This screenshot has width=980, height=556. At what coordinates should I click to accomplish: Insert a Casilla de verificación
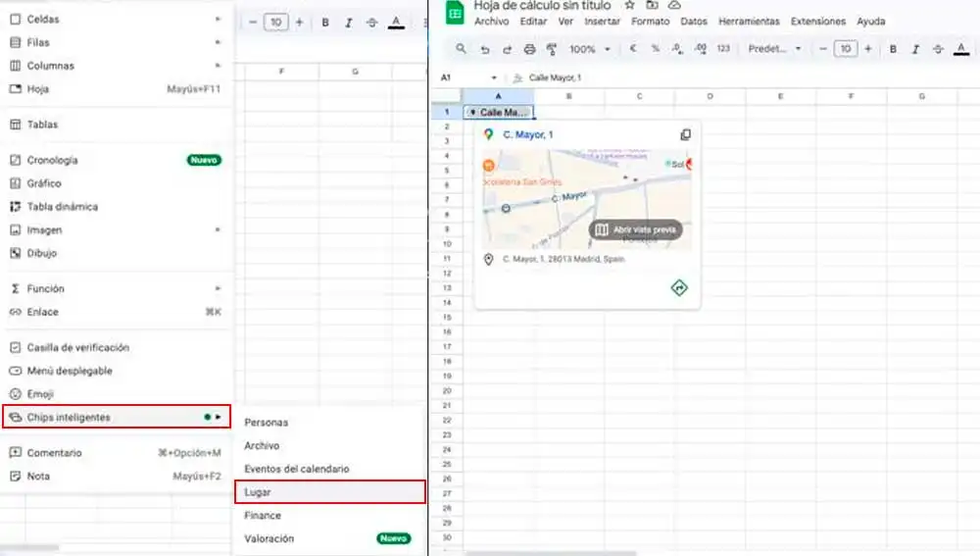click(x=116, y=347)
